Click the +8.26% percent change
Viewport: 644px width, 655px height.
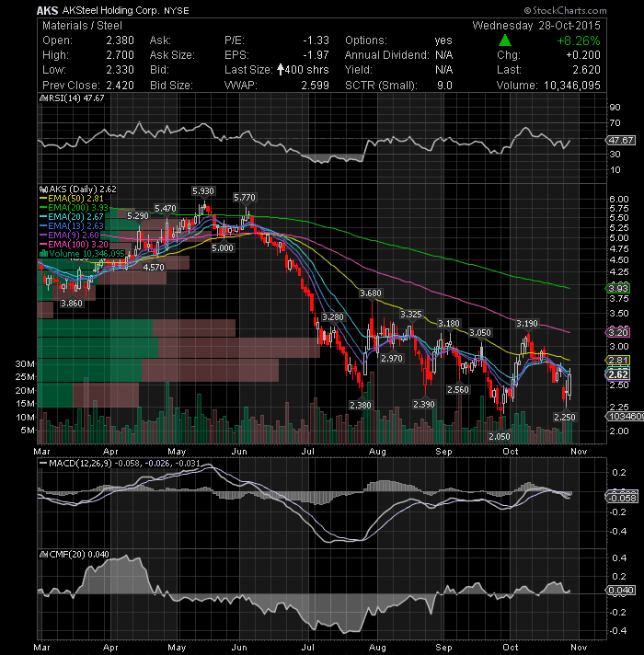coord(579,40)
